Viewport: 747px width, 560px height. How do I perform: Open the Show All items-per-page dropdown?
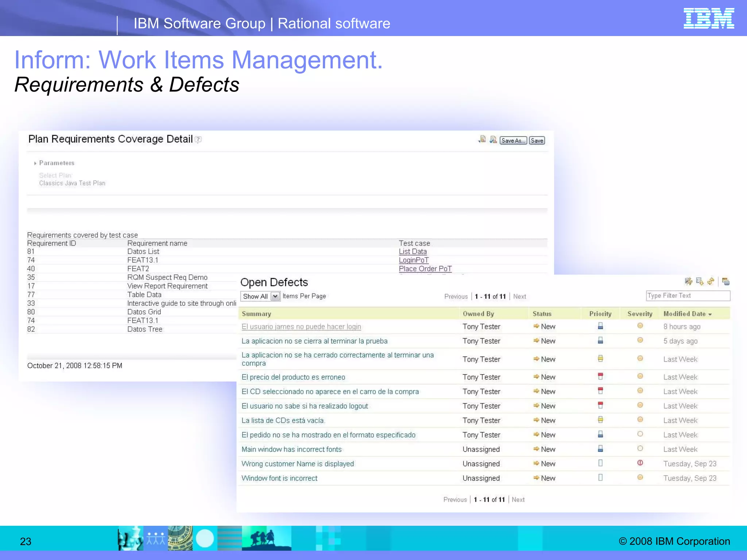point(260,296)
